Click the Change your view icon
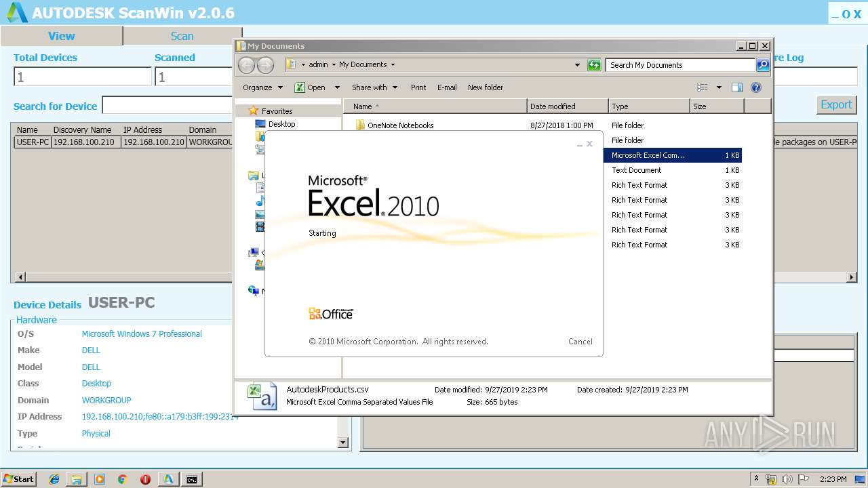 703,87
